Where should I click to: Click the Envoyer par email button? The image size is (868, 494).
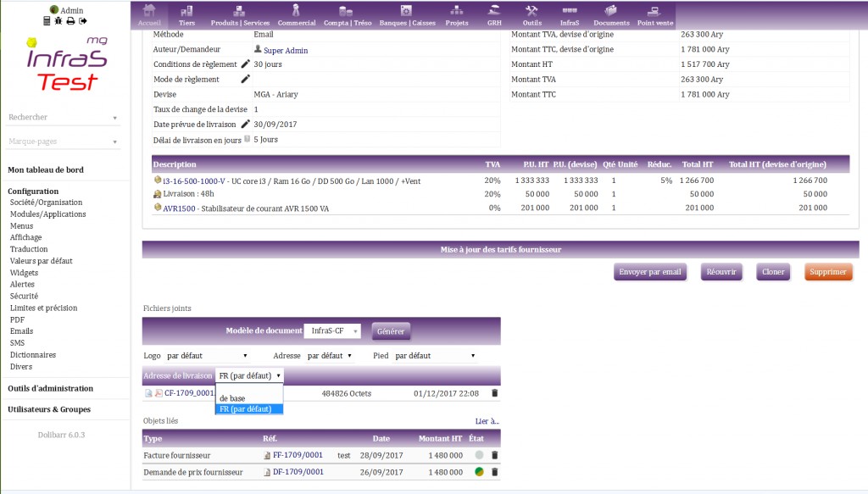(650, 272)
